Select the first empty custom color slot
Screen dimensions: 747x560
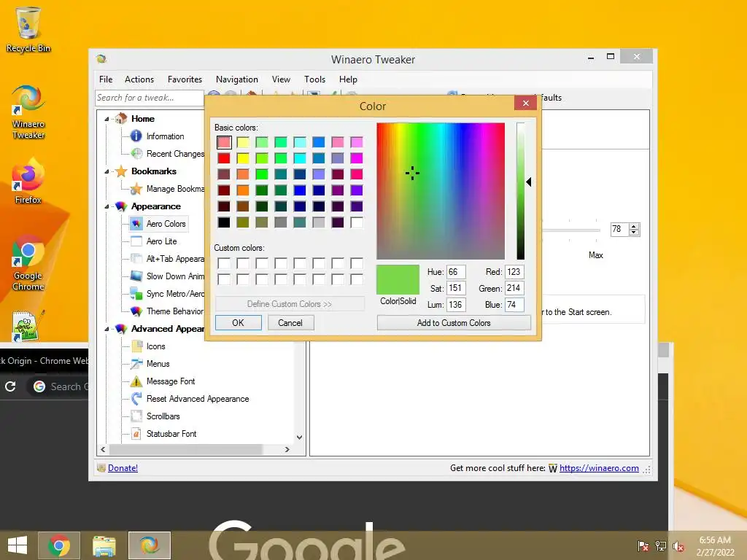click(224, 263)
